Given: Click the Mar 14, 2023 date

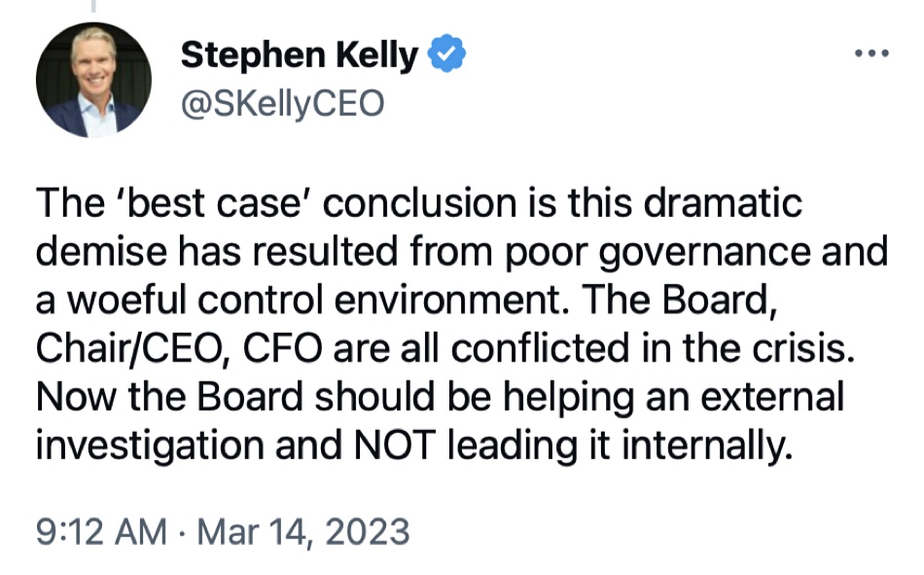Looking at the screenshot, I should (302, 532).
